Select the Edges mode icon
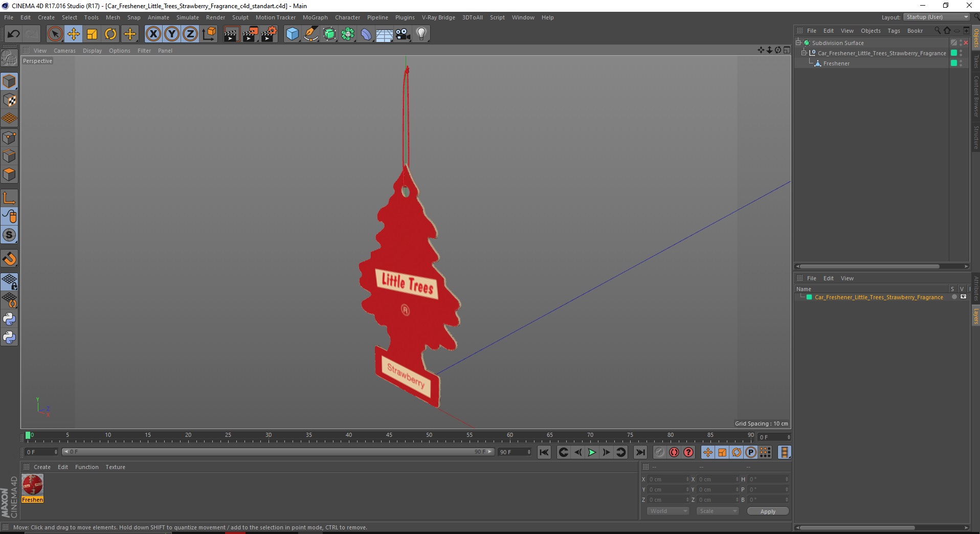This screenshot has width=980, height=534. [x=9, y=156]
